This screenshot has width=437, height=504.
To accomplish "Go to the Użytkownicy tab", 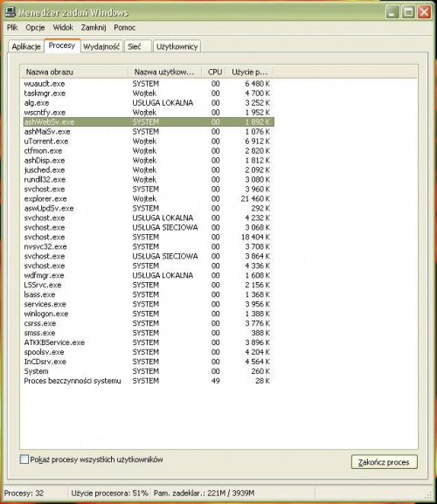I will point(177,46).
